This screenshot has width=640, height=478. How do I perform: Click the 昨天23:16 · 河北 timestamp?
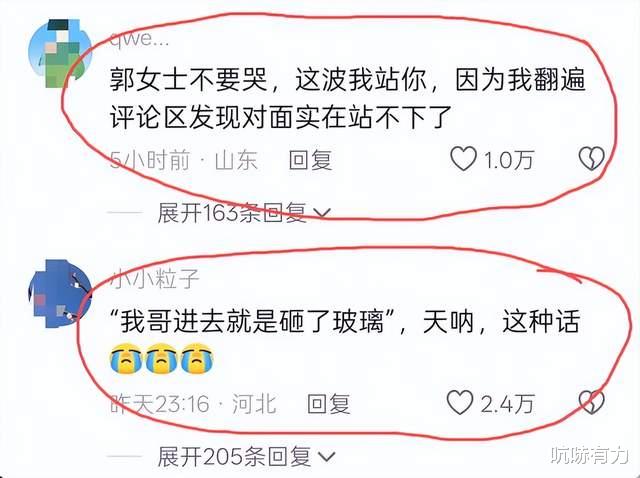[193, 404]
